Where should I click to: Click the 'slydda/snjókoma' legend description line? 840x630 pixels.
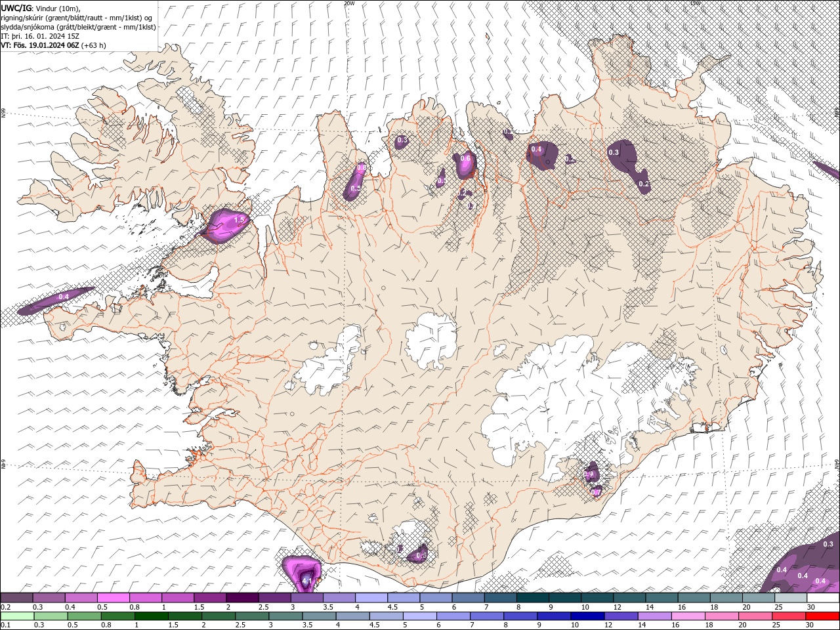[x=78, y=27]
